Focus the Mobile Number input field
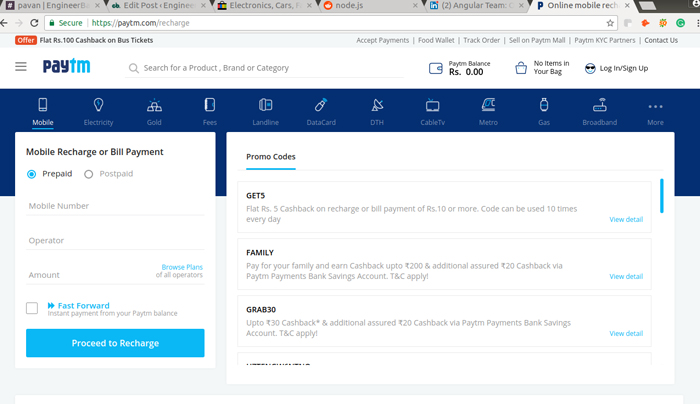Image resolution: width=700 pixels, height=404 pixels. 115,206
